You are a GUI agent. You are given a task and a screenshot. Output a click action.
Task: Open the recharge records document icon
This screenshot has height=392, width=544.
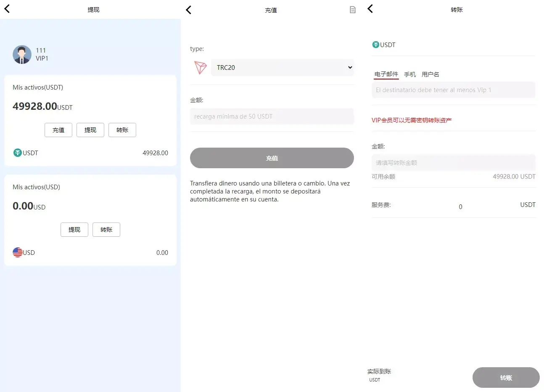coord(352,10)
